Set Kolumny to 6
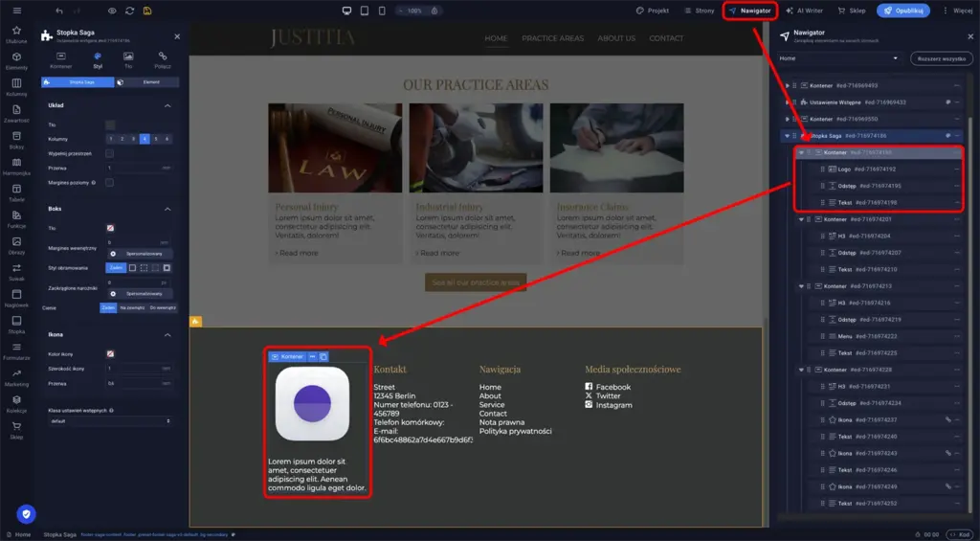 [167, 139]
